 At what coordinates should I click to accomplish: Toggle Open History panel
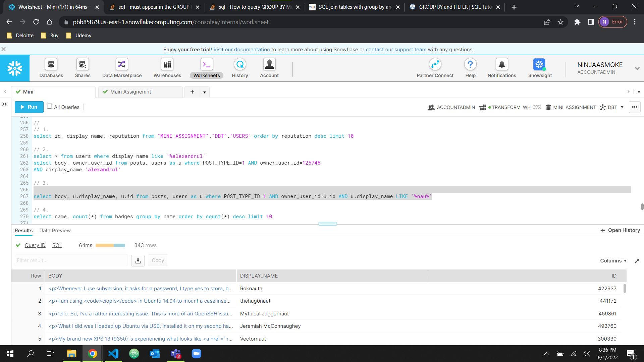tap(620, 230)
